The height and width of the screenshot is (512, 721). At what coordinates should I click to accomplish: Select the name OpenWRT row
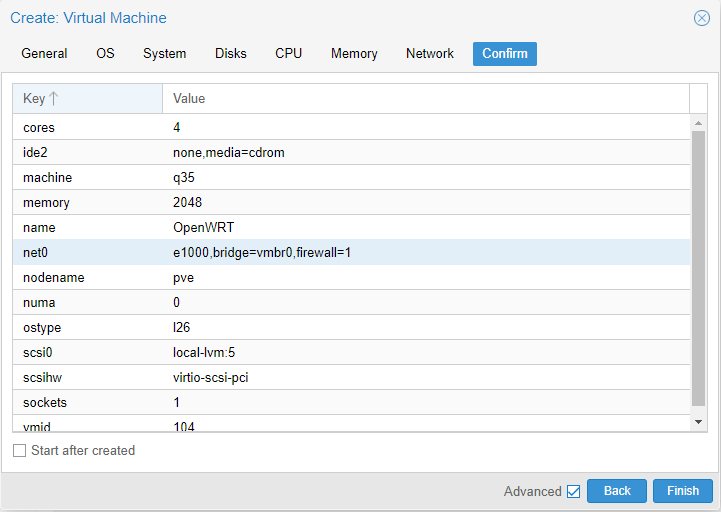[x=350, y=228]
